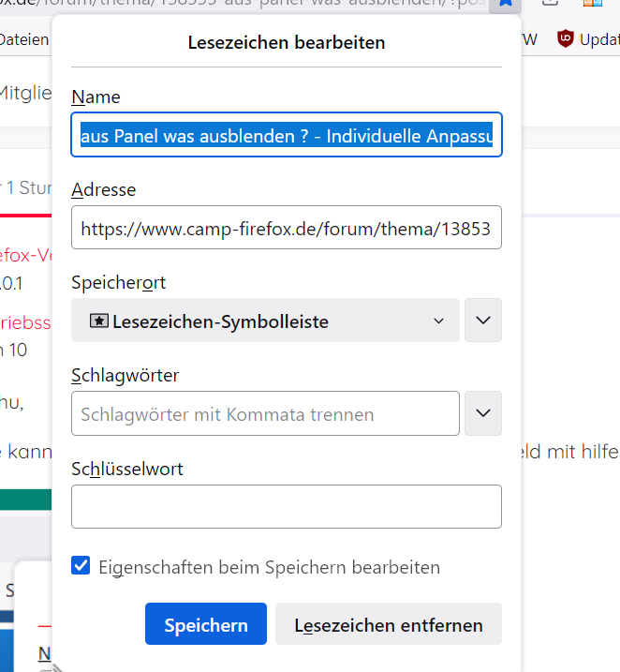Expand the Schlagwörter tag list chevron
The height and width of the screenshot is (672, 620).
click(x=483, y=413)
